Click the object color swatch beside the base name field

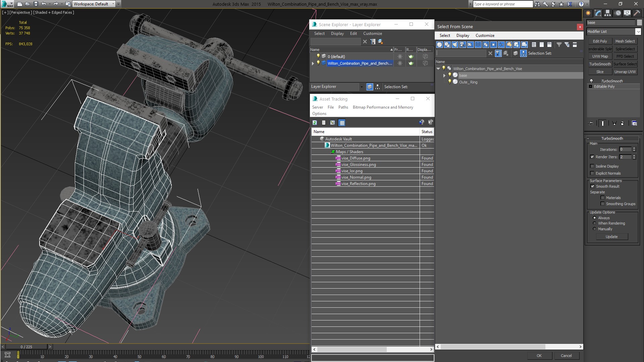[639, 22]
